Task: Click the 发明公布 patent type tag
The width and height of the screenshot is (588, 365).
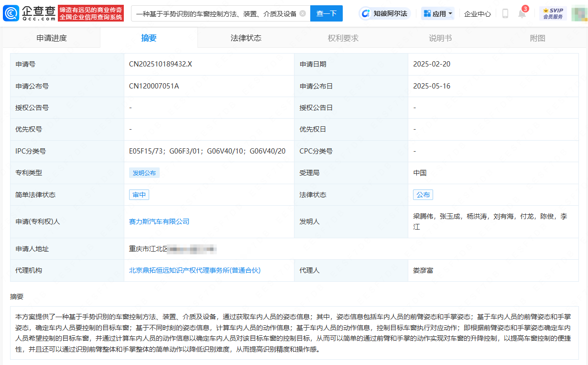Action: (144, 173)
